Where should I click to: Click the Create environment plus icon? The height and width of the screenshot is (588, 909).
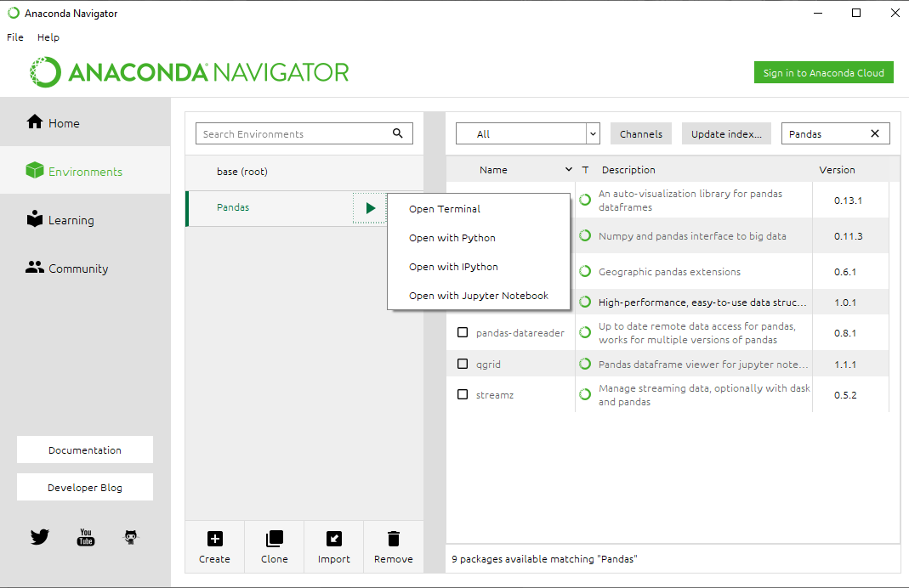(214, 539)
